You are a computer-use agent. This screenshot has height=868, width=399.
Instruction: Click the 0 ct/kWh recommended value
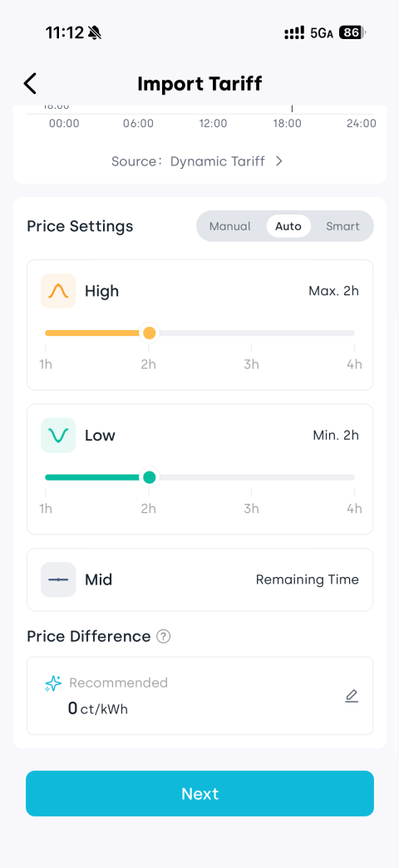97,708
